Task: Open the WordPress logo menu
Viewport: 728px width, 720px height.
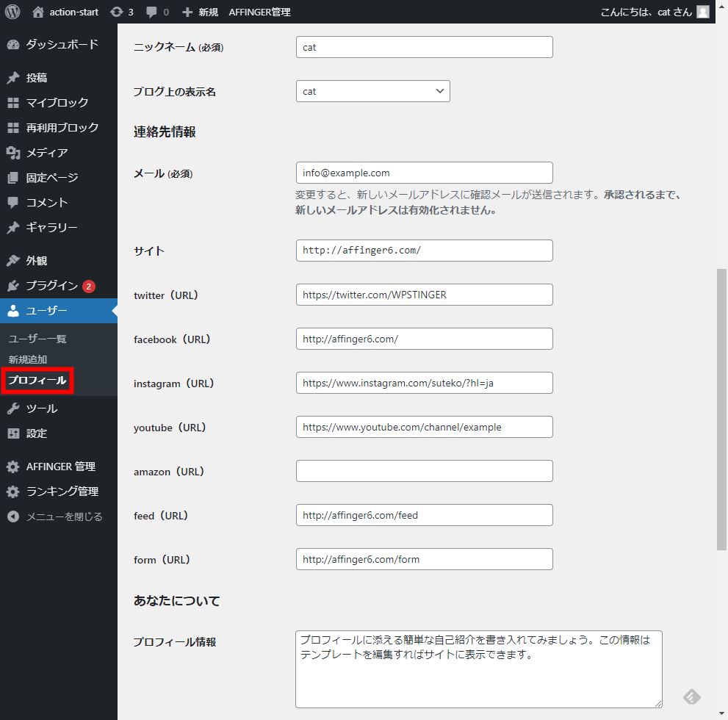Action: [x=12, y=12]
